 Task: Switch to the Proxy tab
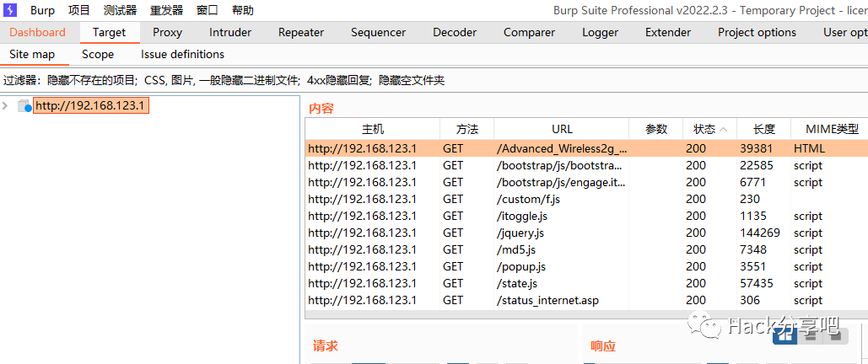(x=167, y=33)
